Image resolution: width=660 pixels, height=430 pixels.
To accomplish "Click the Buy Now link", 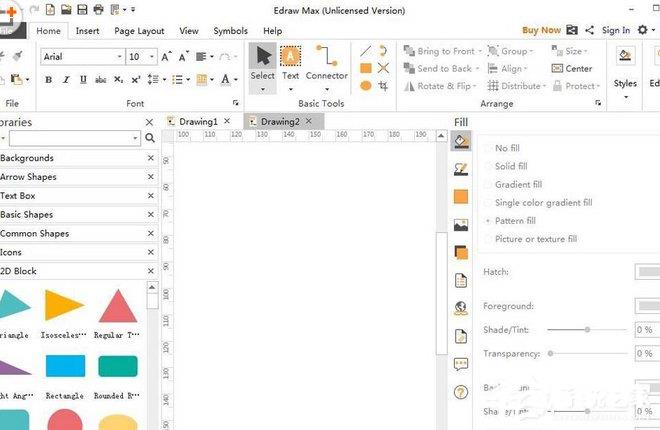I will pos(541,30).
